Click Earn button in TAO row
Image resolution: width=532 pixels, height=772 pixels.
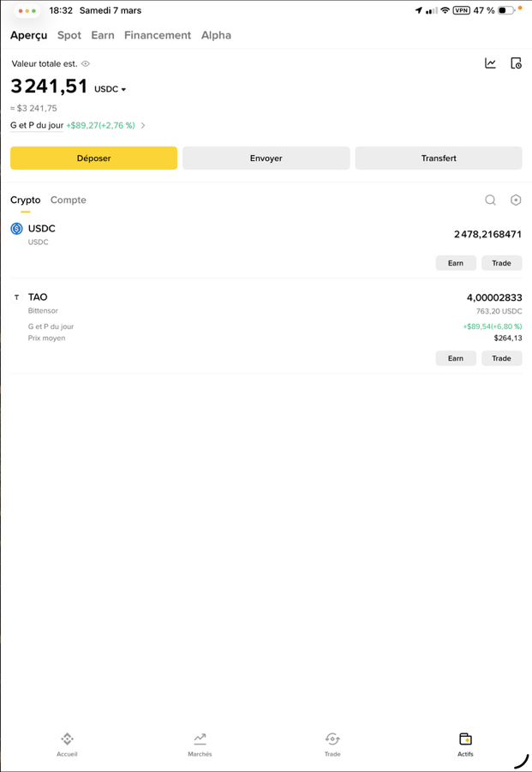tap(456, 358)
